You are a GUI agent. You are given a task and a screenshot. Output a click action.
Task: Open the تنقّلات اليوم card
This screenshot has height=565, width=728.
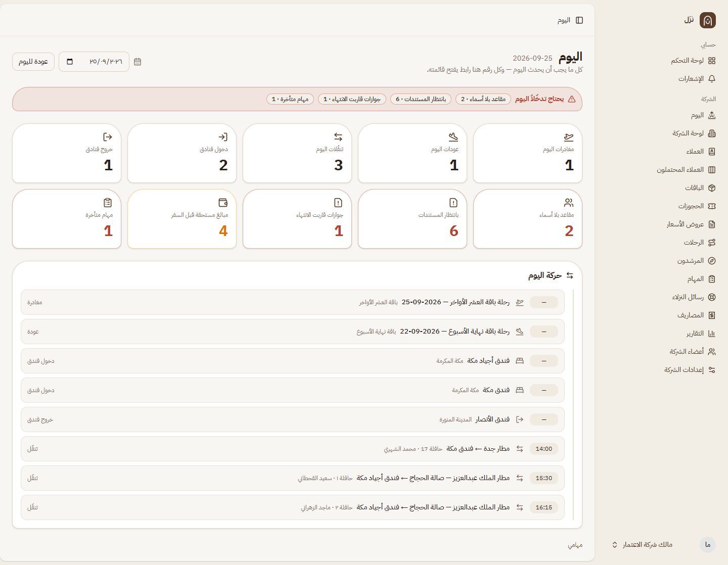pos(297,153)
